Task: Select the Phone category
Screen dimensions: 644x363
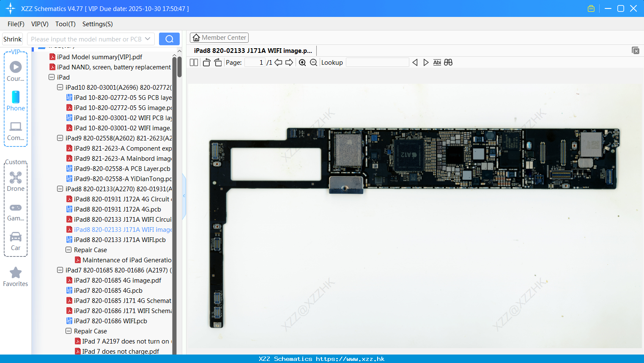Action: (16, 101)
